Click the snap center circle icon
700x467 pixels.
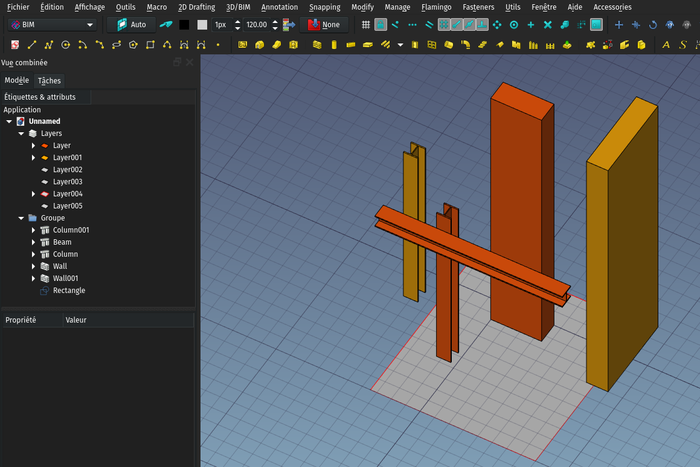(x=514, y=24)
